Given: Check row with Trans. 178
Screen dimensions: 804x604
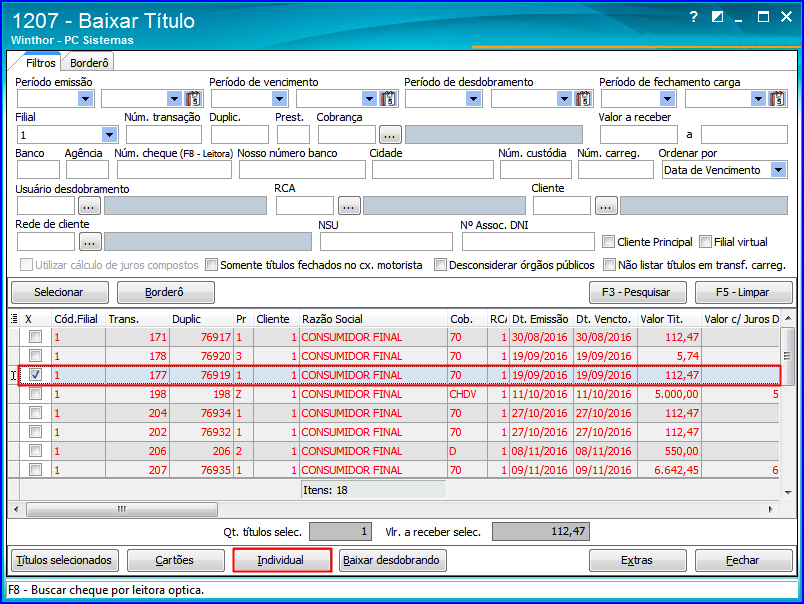Looking at the screenshot, I should tap(35, 356).
